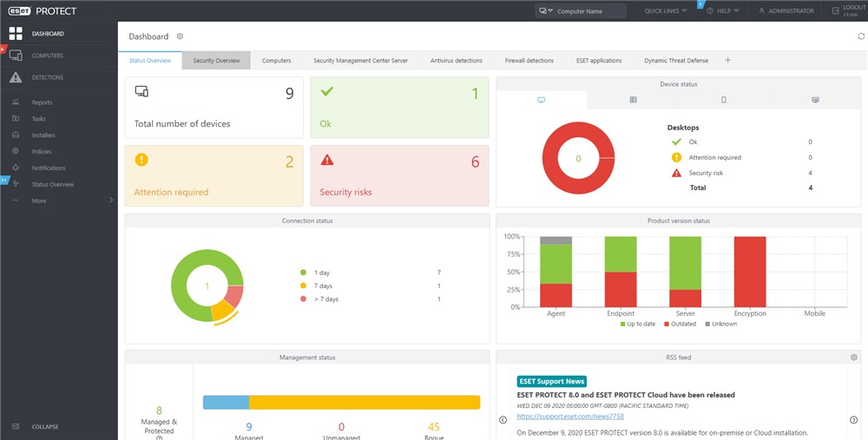Click the Reports icon in sidebar
868x440 pixels.
15,102
